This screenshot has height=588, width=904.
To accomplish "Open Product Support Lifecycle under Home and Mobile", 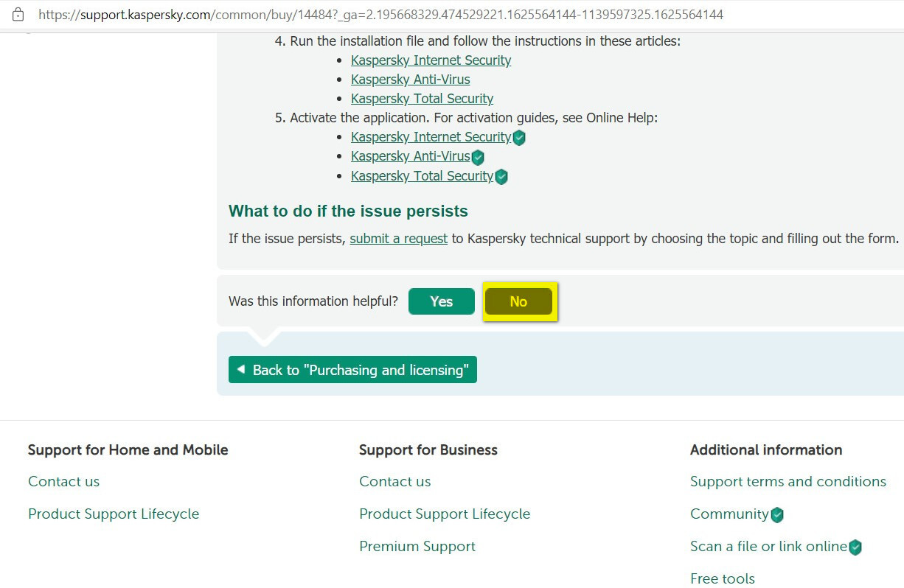I will coord(114,514).
